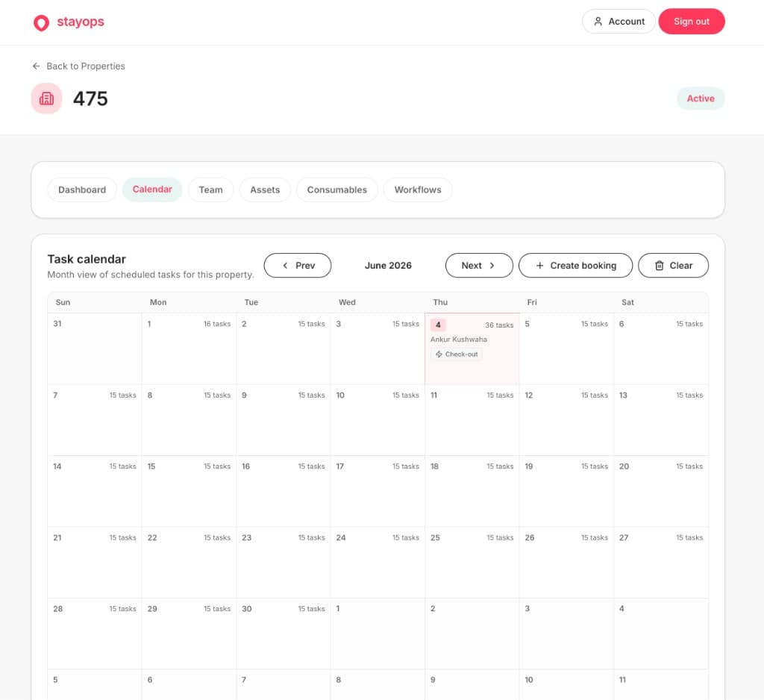
Task: Click the 36 tasks count on June 4
Action: [499, 325]
